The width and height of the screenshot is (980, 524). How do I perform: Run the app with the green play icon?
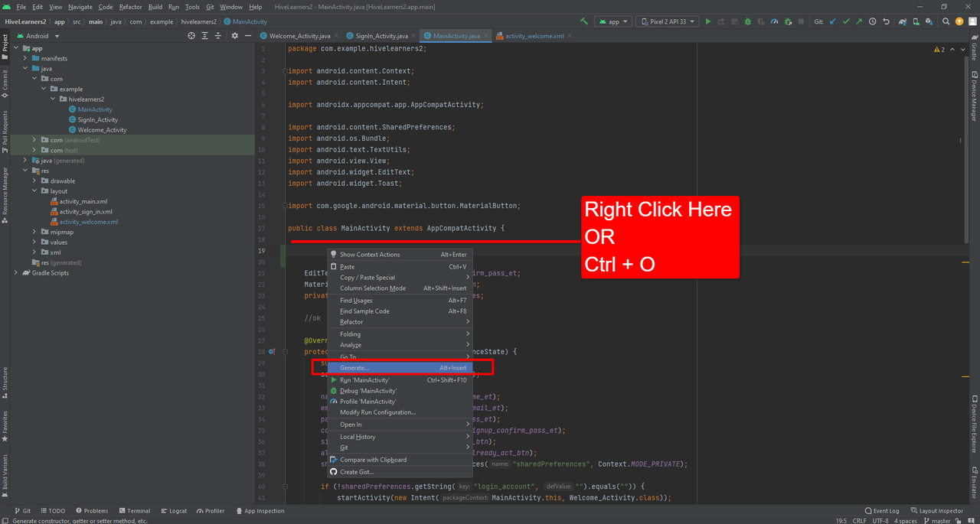tap(708, 21)
